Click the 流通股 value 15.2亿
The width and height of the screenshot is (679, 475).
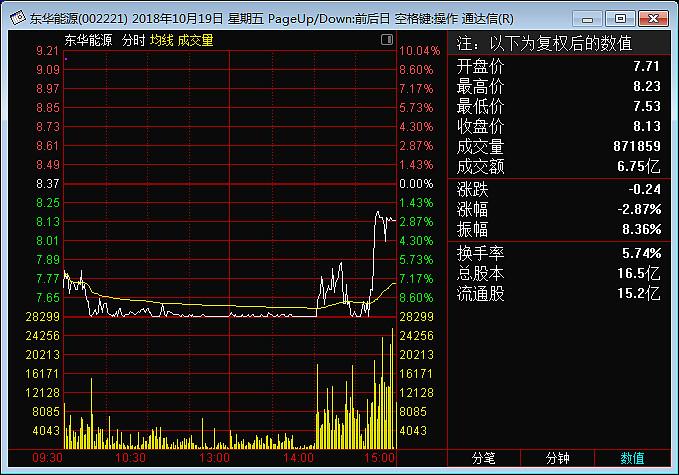point(639,294)
